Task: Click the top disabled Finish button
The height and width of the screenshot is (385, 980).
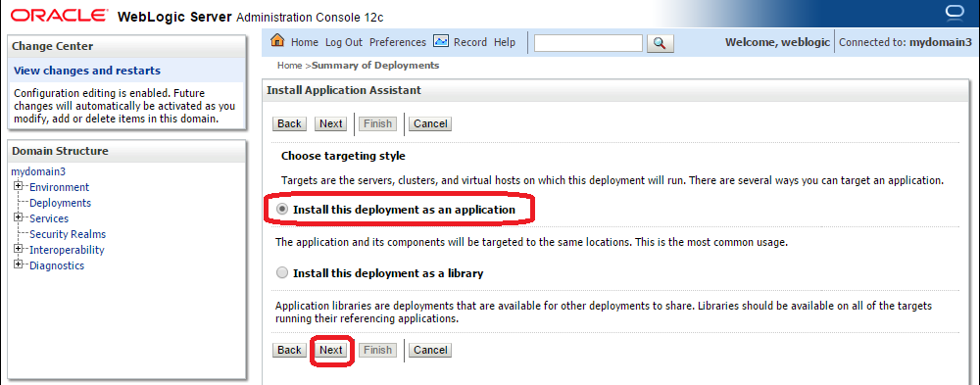Action: 377,123
